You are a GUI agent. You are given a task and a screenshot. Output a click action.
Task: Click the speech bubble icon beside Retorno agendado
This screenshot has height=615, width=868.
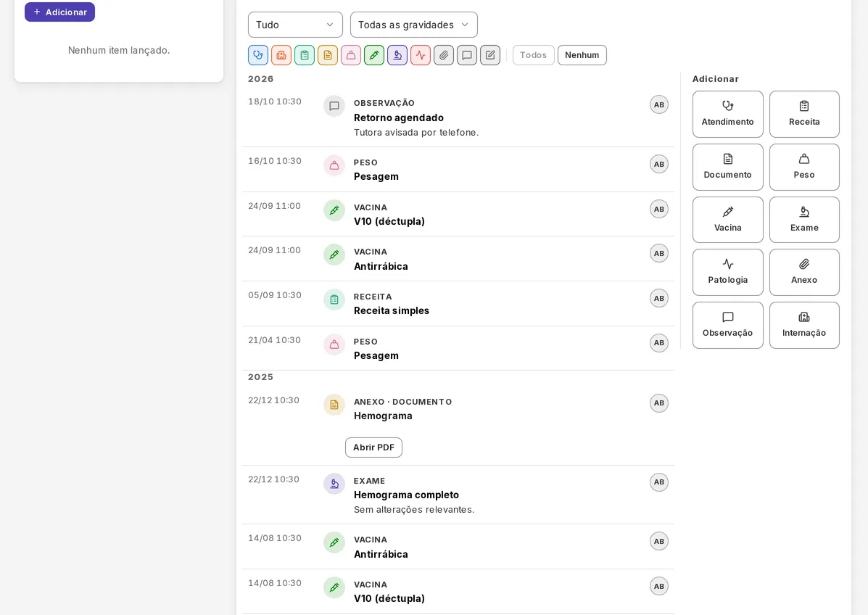point(334,106)
